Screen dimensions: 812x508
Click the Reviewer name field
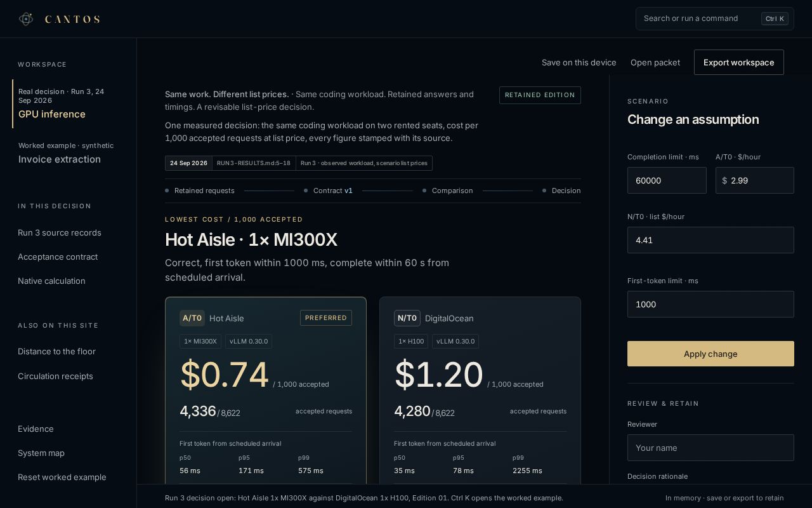710,448
